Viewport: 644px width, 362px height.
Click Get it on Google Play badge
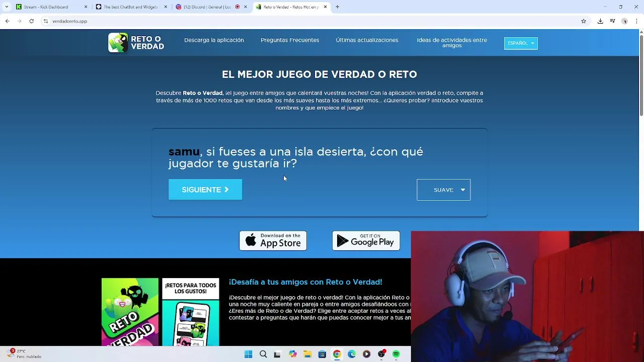click(366, 241)
